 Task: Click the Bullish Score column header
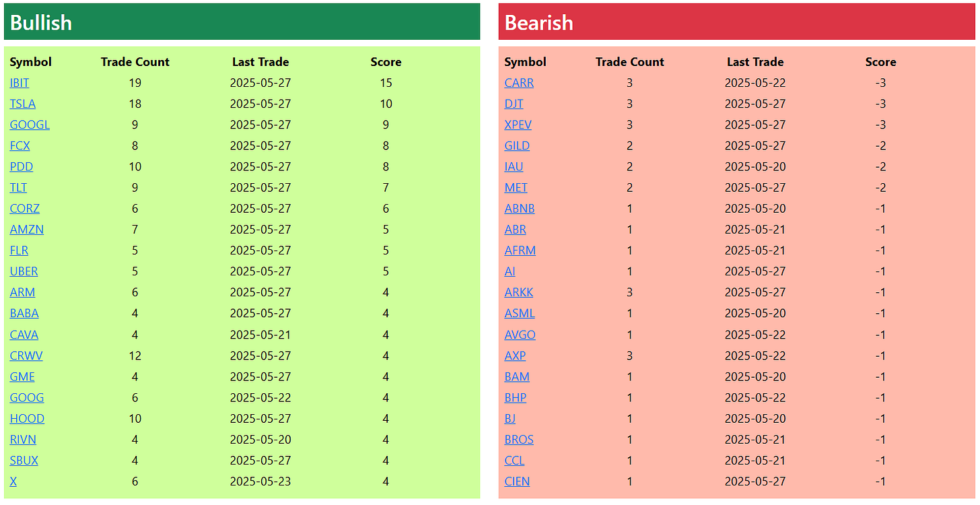click(x=386, y=62)
